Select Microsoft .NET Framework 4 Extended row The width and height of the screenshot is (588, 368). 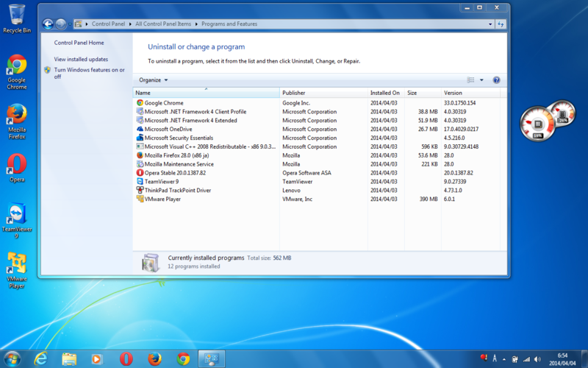tap(316, 120)
